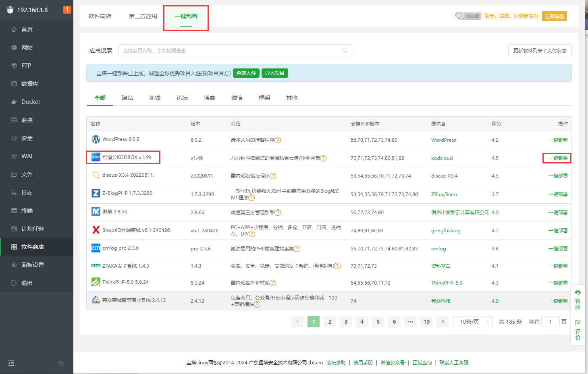Click the orange notification badge 1
Viewport: 588px width, 374px height.
[67, 9]
